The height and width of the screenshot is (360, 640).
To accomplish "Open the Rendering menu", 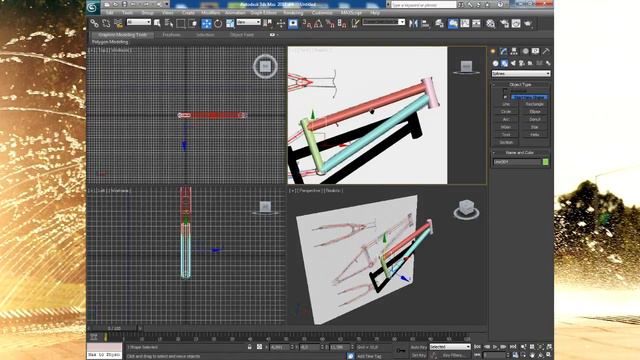I will tap(293, 13).
